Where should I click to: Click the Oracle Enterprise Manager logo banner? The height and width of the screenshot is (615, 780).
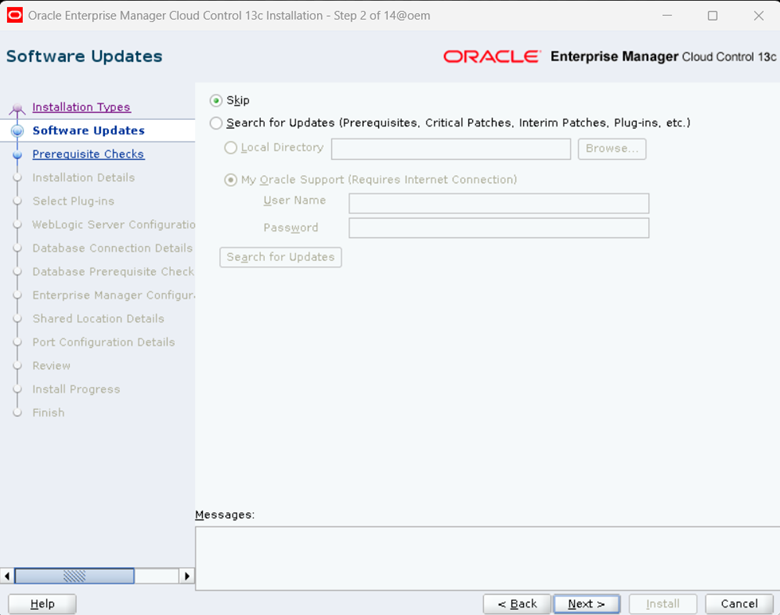pyautogui.click(x=609, y=57)
